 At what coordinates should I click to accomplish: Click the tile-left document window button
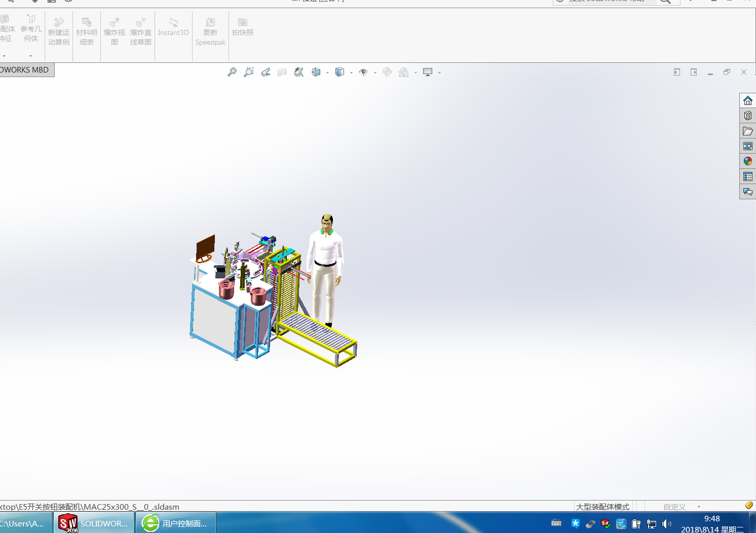pyautogui.click(x=677, y=73)
